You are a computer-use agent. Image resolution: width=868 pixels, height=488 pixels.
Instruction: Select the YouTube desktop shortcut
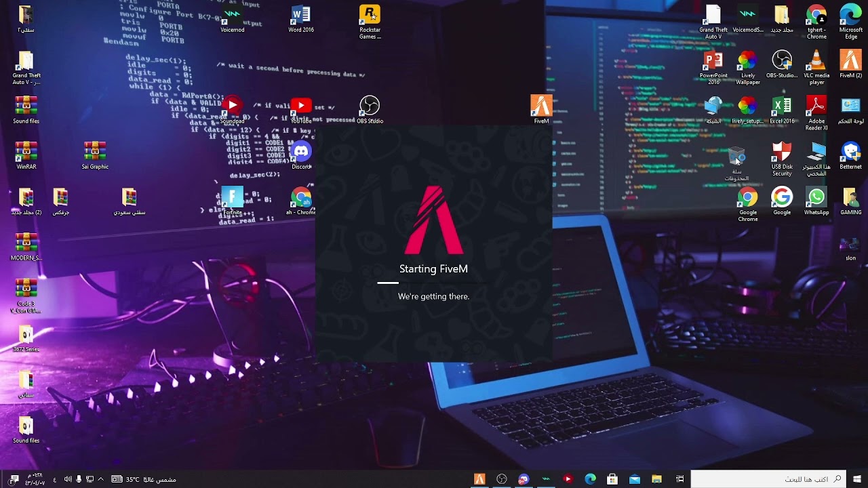[x=300, y=111]
